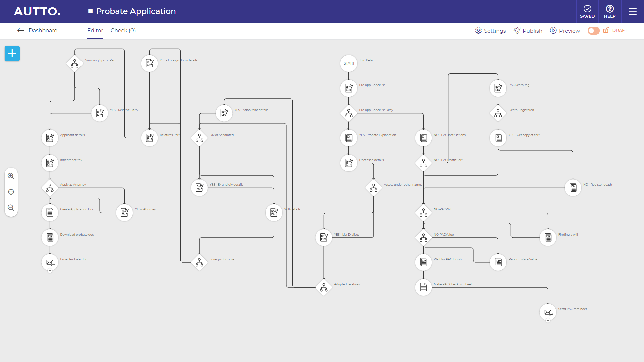Image resolution: width=644 pixels, height=362 pixels.
Task: Expand plus under Email Probate doc node
Action: pyautogui.click(x=50, y=271)
